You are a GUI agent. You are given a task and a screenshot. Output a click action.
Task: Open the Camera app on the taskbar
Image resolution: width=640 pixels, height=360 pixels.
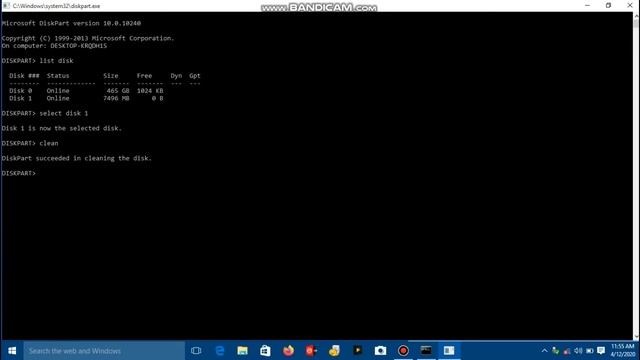click(380, 351)
